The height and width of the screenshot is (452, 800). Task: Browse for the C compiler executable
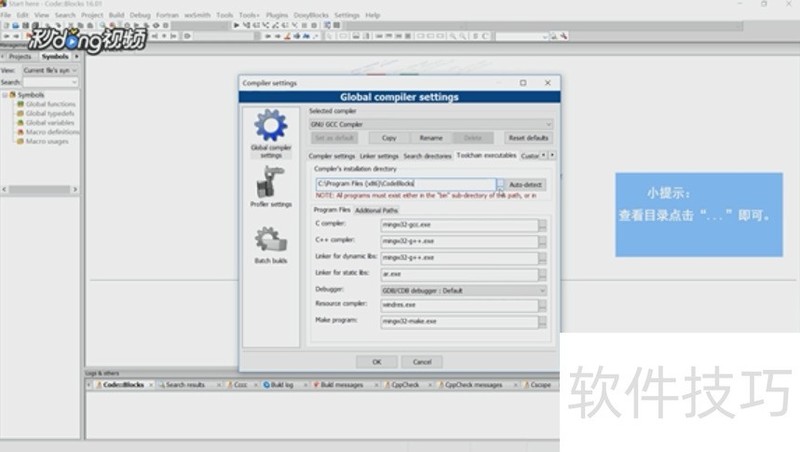click(x=542, y=225)
